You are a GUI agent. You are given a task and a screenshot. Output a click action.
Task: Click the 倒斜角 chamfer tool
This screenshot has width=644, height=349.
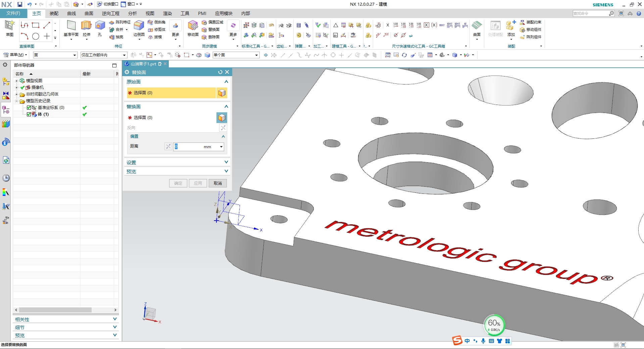(156, 22)
